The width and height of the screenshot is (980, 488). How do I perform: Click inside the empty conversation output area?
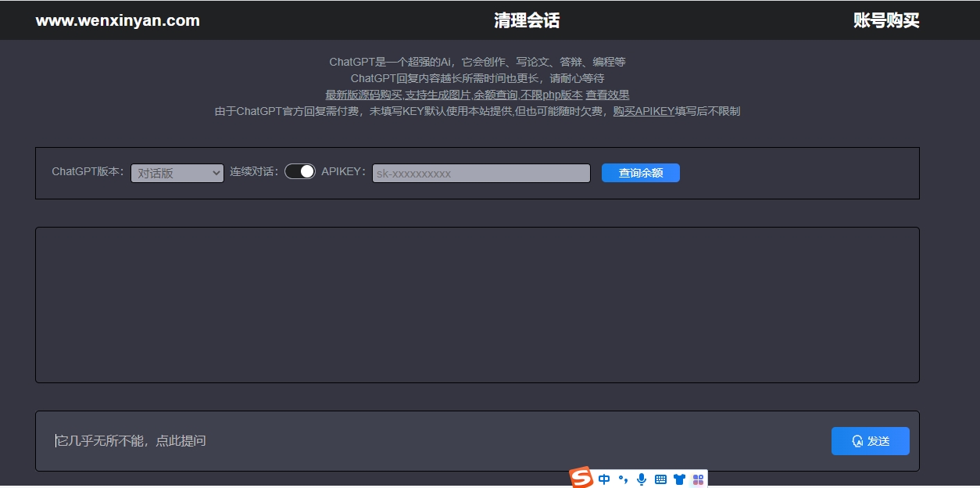(477, 305)
